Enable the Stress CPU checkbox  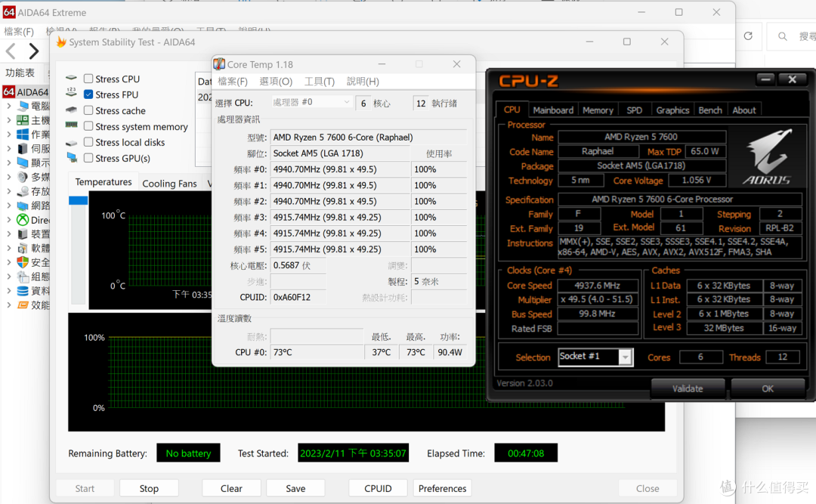pos(88,79)
